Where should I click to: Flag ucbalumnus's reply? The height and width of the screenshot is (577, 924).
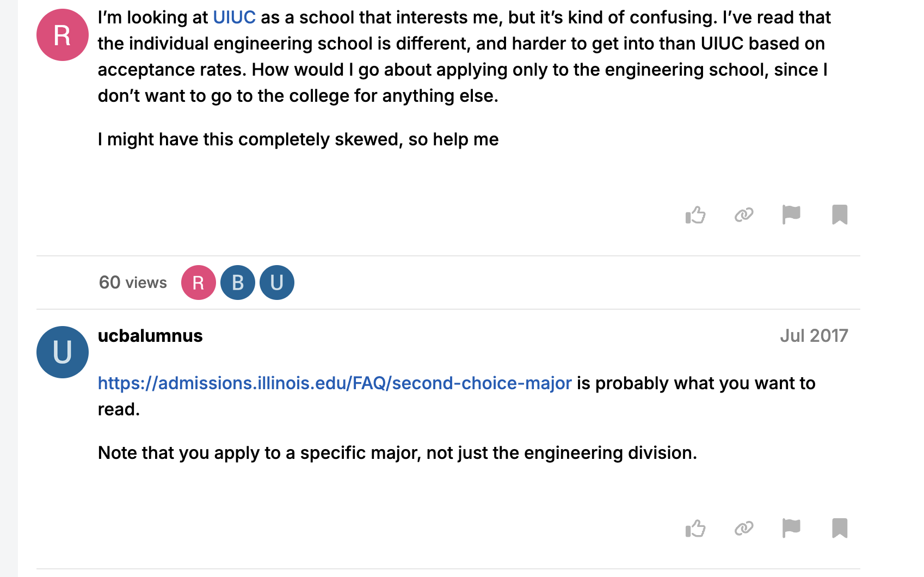pos(791,529)
